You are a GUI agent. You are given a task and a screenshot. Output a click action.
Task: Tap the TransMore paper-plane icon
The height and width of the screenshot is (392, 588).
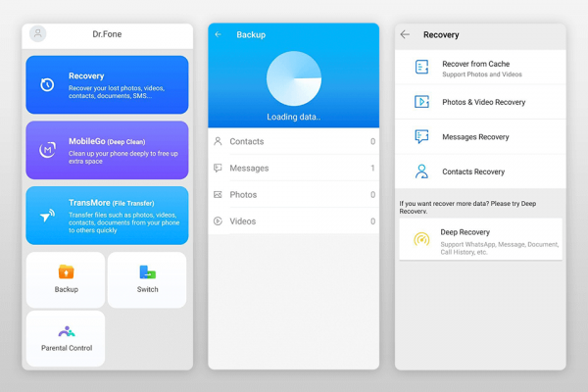click(x=47, y=216)
